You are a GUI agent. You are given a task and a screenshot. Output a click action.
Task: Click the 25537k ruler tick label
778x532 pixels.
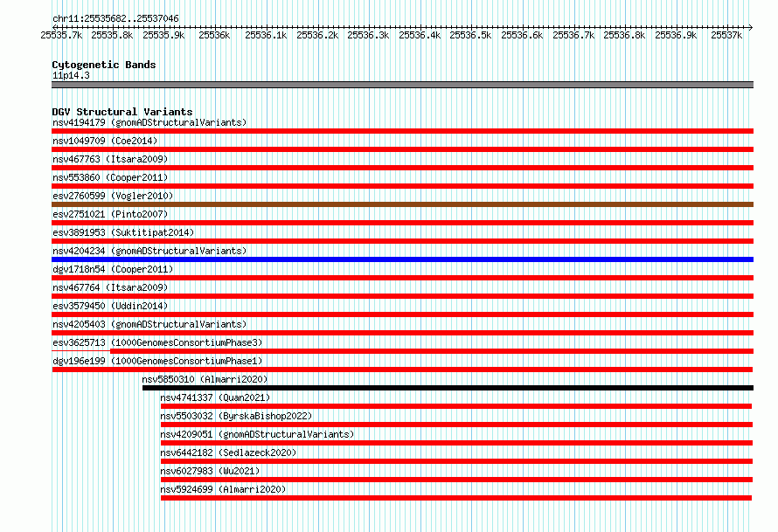click(726, 35)
